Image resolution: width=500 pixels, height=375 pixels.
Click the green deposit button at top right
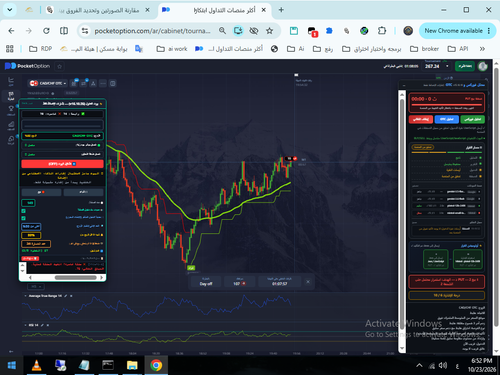[x=465, y=66]
